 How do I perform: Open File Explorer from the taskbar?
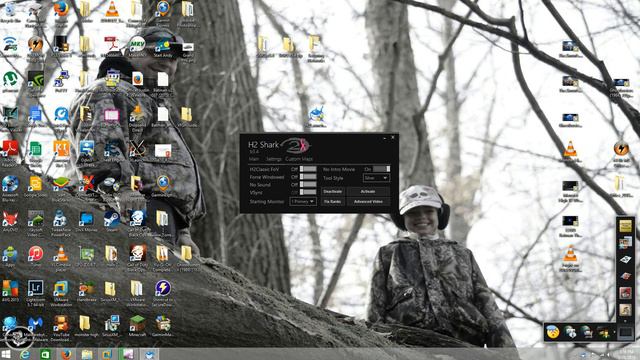(87, 354)
